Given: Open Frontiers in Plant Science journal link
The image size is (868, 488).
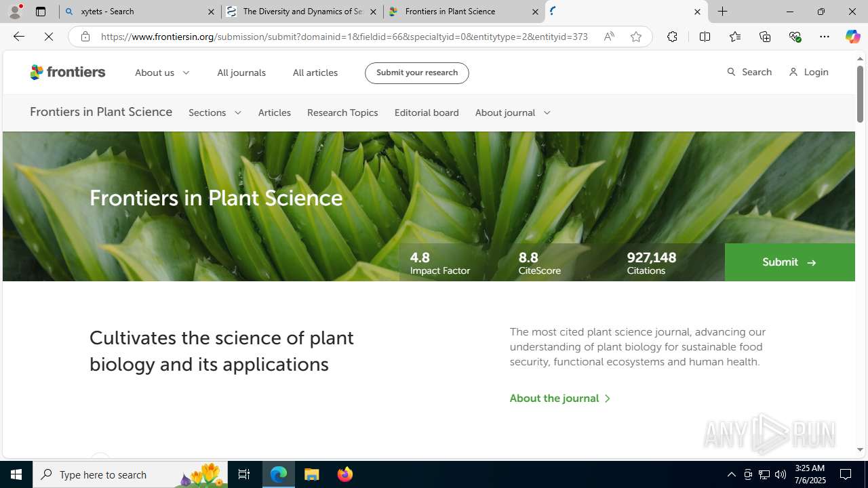Looking at the screenshot, I should point(101,112).
